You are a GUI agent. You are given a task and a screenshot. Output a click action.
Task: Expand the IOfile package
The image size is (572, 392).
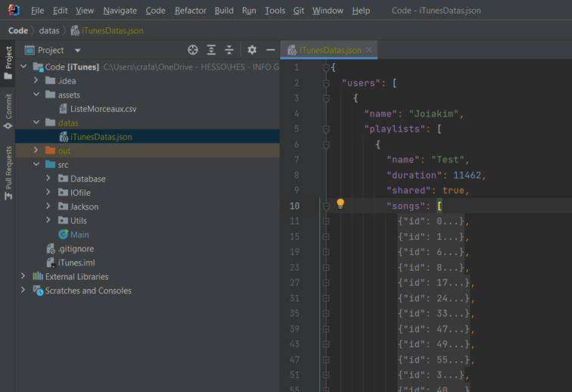48,192
